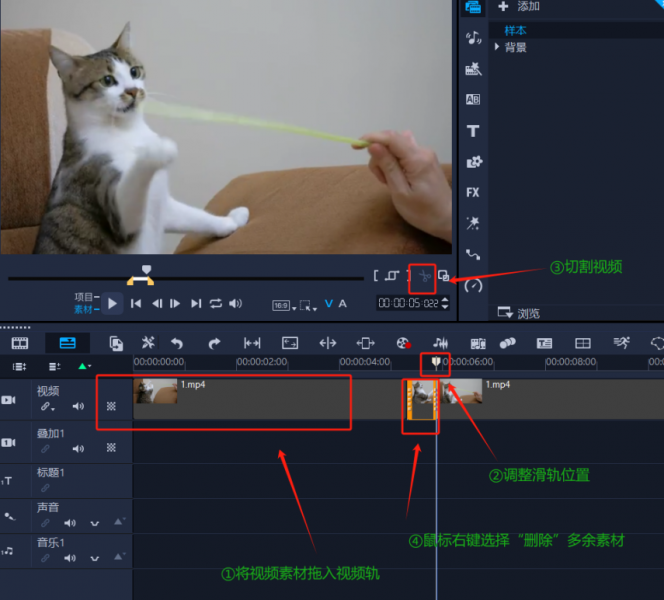
Task: Open the tracking/motion effects star icon
Action: coord(473,223)
